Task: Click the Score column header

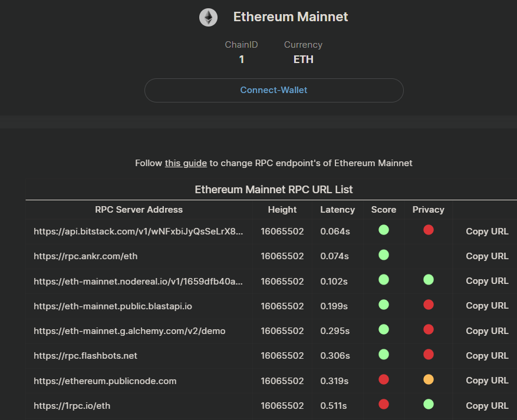Action: tap(383, 210)
